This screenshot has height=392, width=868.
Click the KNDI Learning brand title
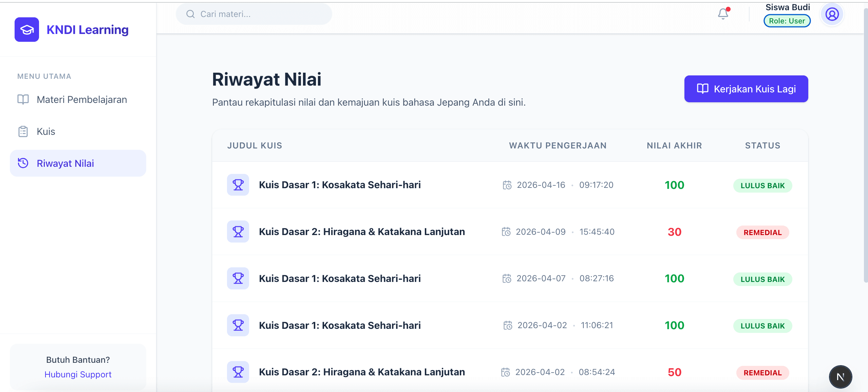tap(88, 30)
